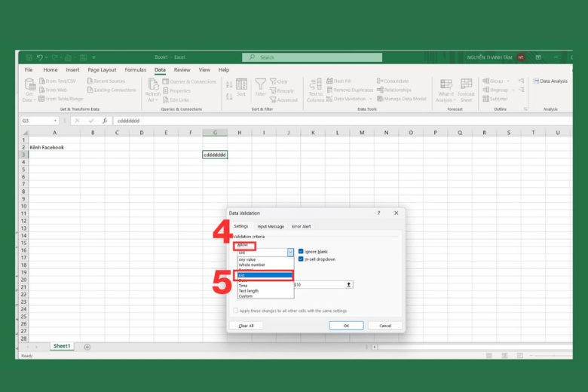Click the OK button in Data Validation
The height and width of the screenshot is (392, 588).
(346, 326)
